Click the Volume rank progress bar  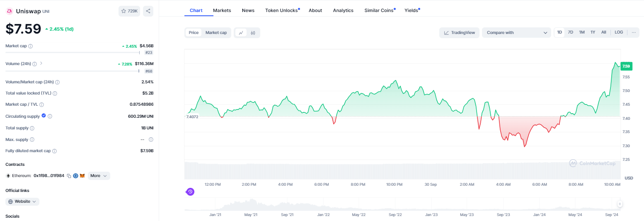pos(72,71)
